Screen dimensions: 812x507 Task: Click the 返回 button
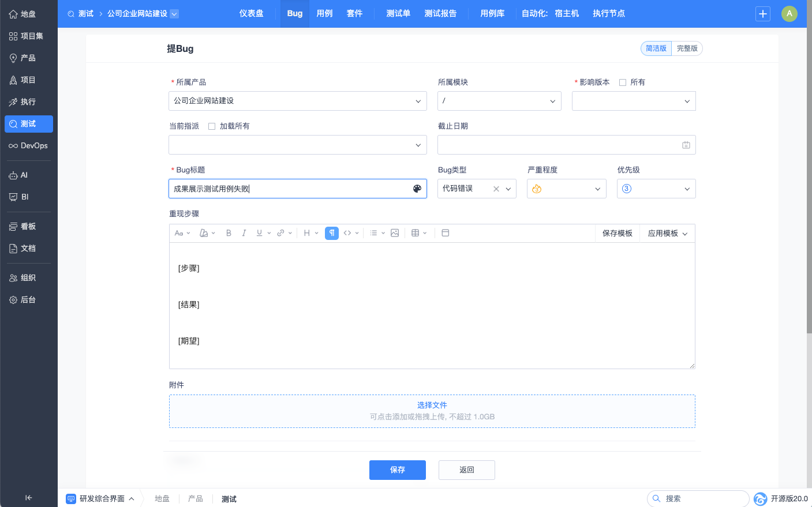tap(466, 470)
